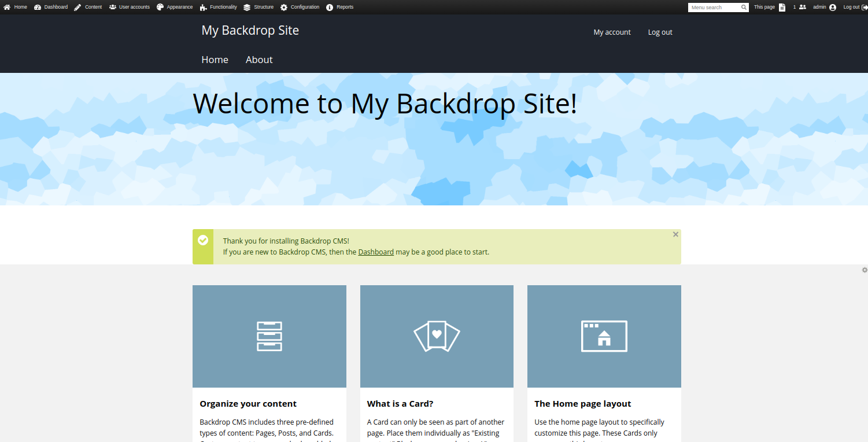This screenshot has width=868, height=442.
Task: Show the logged-in users count menu
Action: (x=799, y=8)
